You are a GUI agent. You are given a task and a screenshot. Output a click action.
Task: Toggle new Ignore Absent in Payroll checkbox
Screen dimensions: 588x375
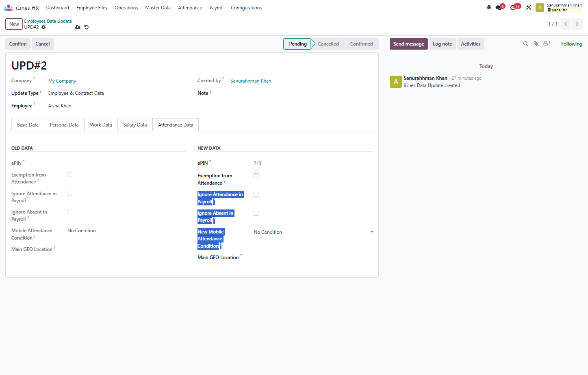click(x=256, y=213)
